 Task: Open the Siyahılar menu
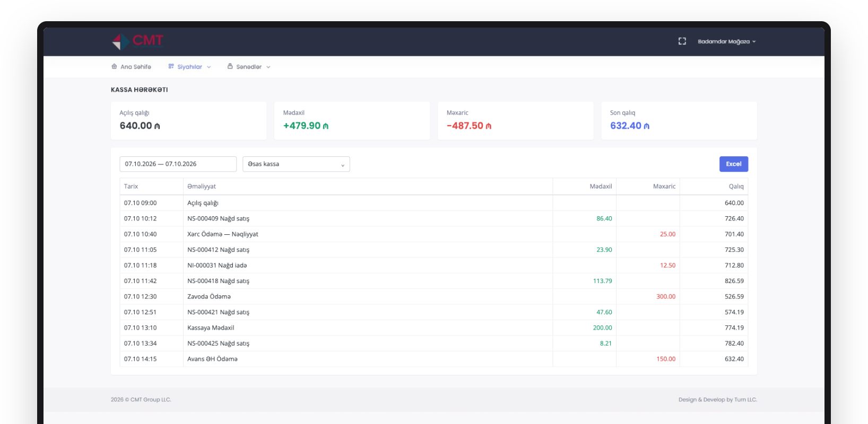189,67
